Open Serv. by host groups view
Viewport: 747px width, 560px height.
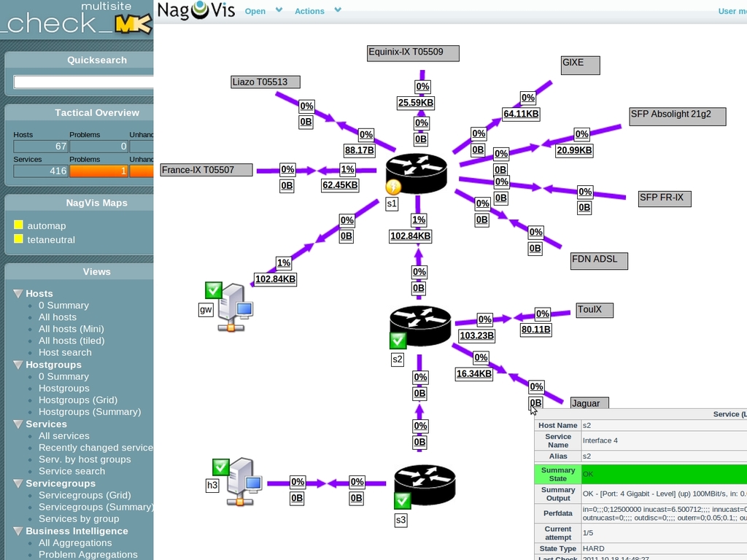85,459
